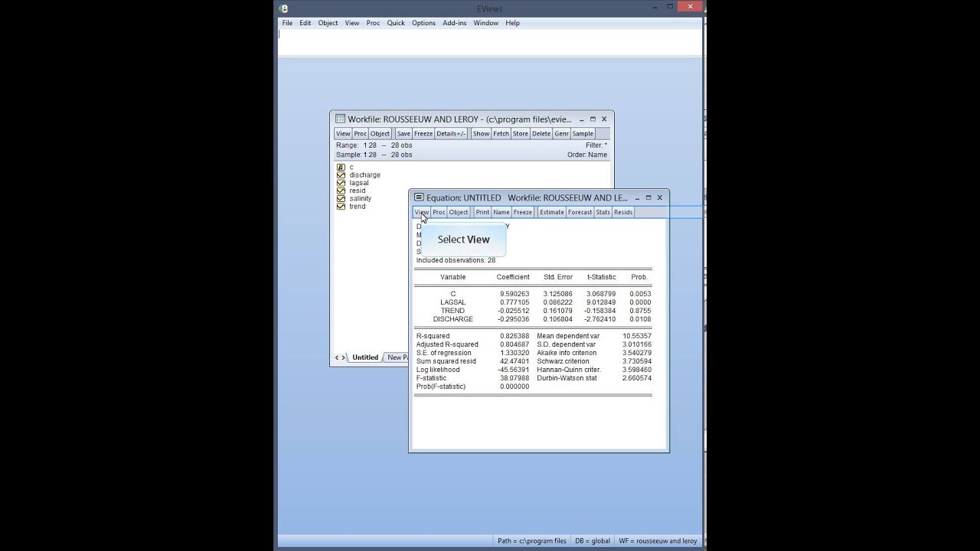Open Proc in the Workfile toolbar
980x551 pixels.
point(360,134)
